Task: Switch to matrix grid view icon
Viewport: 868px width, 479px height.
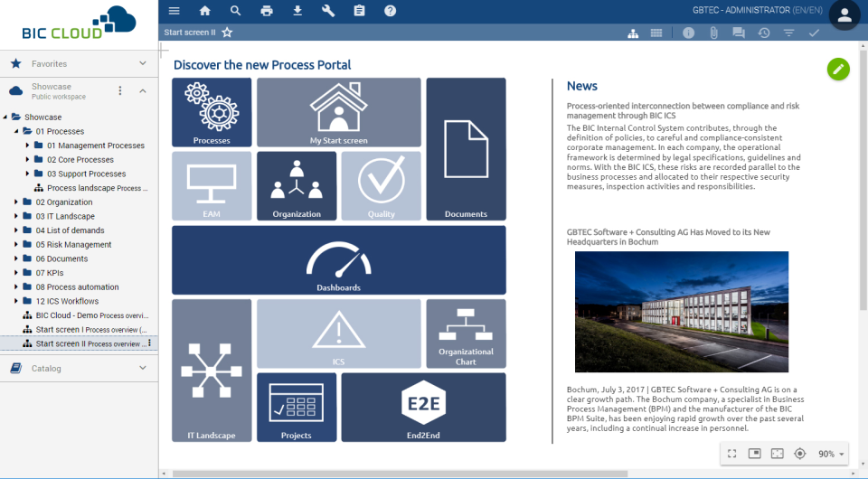Action: point(656,33)
